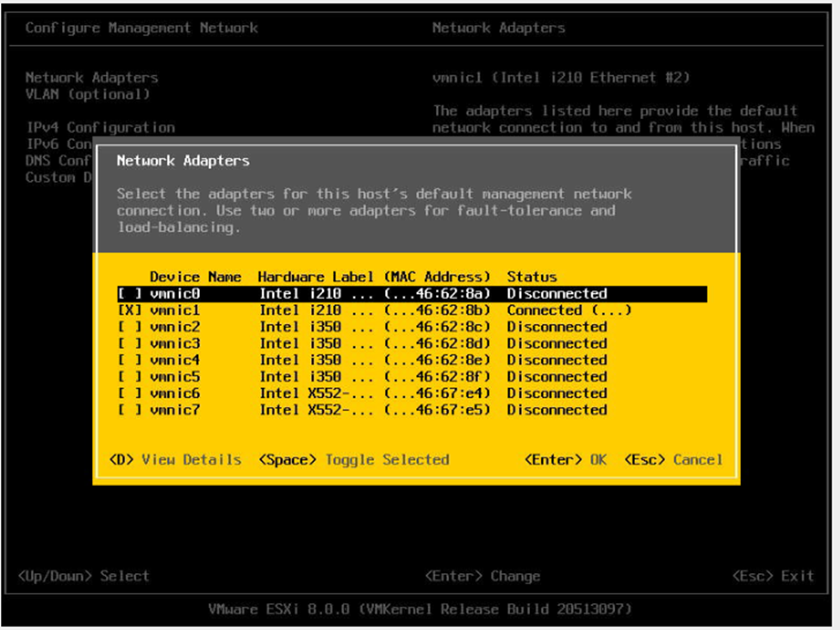Toggle the vmnic2 checkbox
Screen dimensions: 840x630
130,327
